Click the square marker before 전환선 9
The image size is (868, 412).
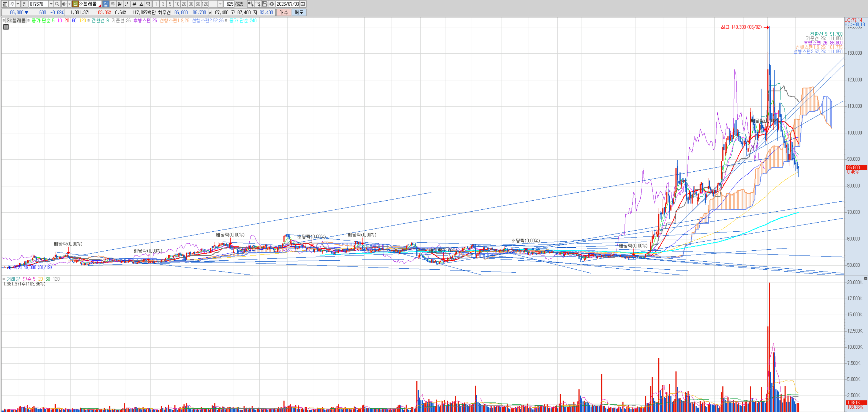click(x=89, y=20)
